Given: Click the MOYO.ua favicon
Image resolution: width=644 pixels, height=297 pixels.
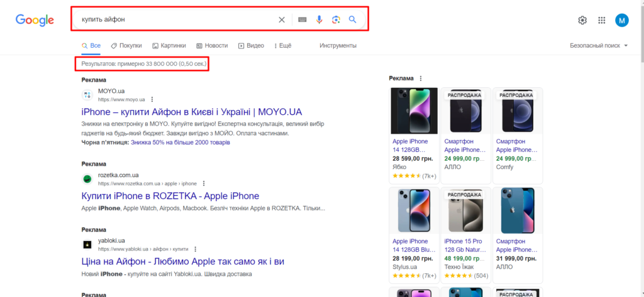Looking at the screenshot, I should 87,95.
